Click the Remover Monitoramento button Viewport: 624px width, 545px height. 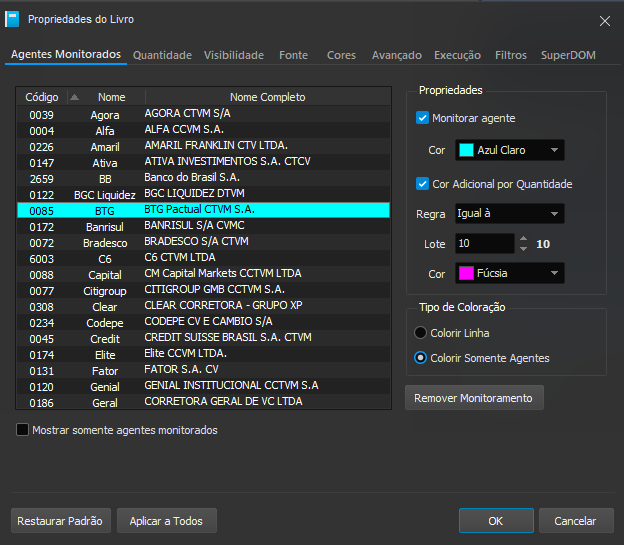(x=474, y=398)
